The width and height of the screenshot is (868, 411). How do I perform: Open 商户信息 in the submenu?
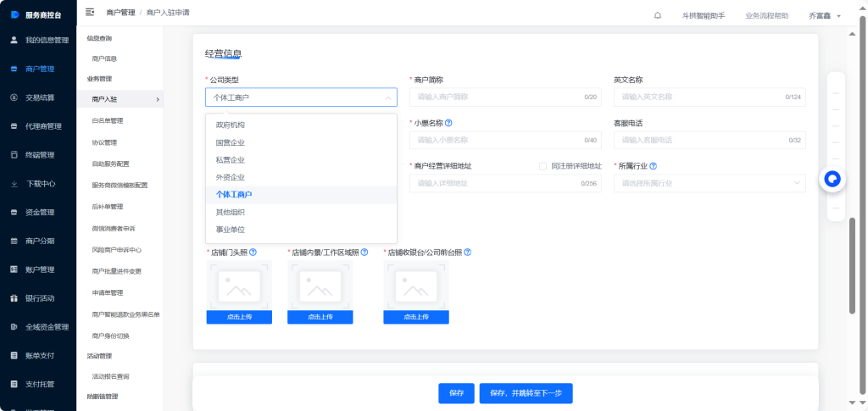(104, 58)
